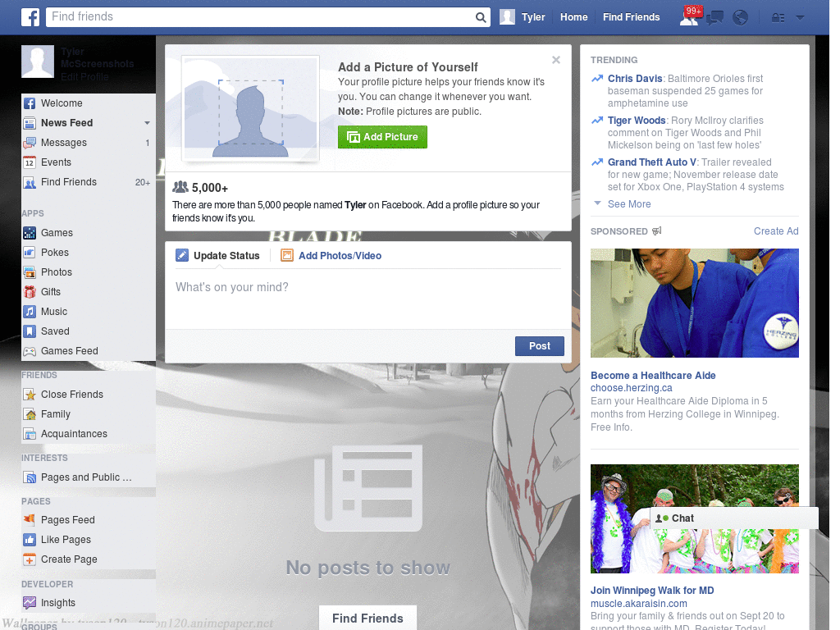840x630 pixels.
Task: Select the Update Status tab
Action: pos(217,256)
